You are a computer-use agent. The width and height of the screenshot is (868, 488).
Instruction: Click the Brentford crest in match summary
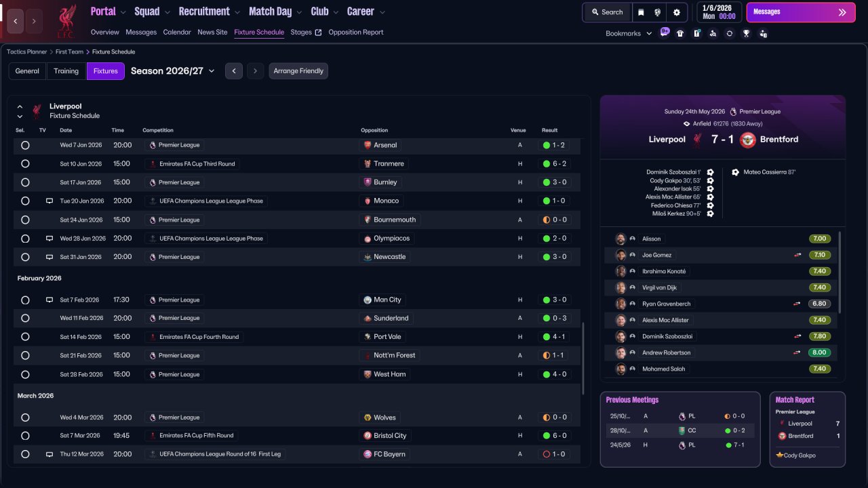(748, 140)
